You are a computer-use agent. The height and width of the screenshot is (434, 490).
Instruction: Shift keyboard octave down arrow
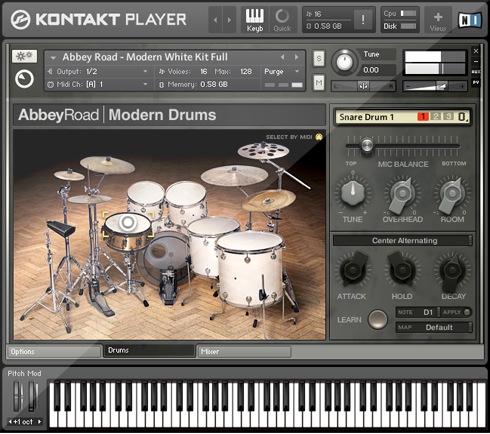point(10,422)
